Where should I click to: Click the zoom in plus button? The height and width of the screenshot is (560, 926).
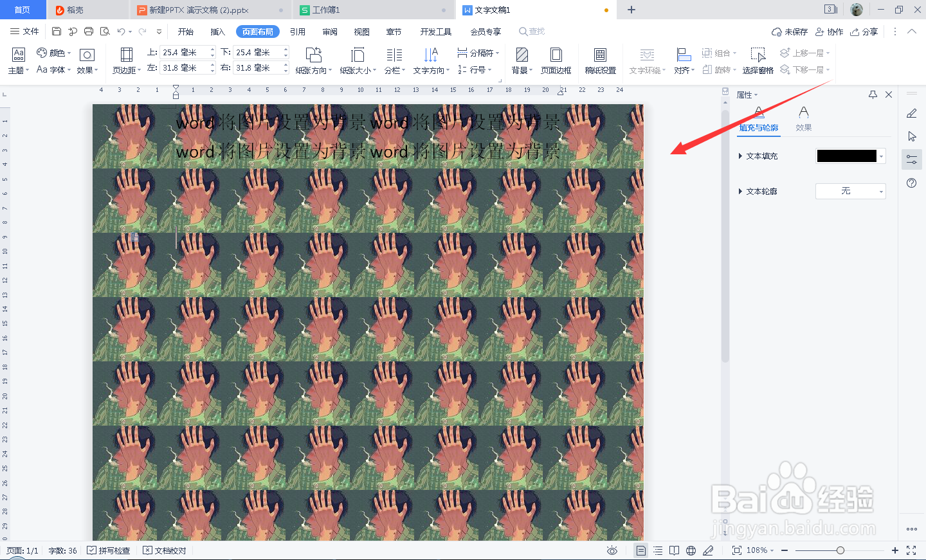[x=894, y=550]
